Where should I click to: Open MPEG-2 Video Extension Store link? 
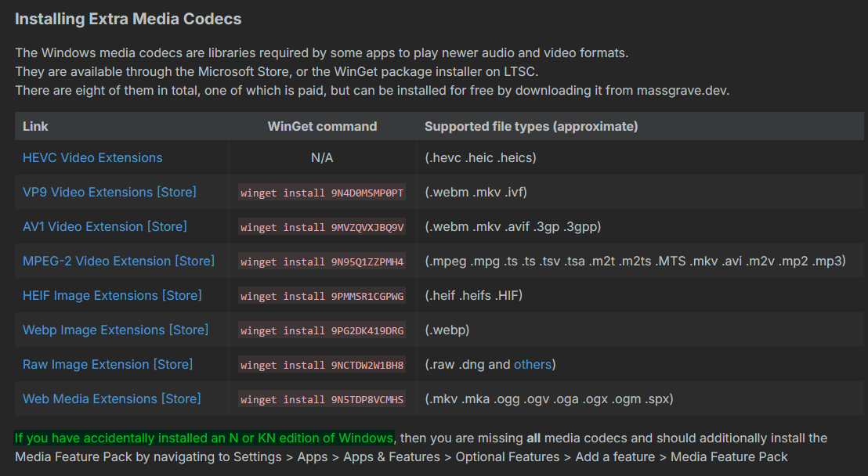pyautogui.click(x=118, y=261)
